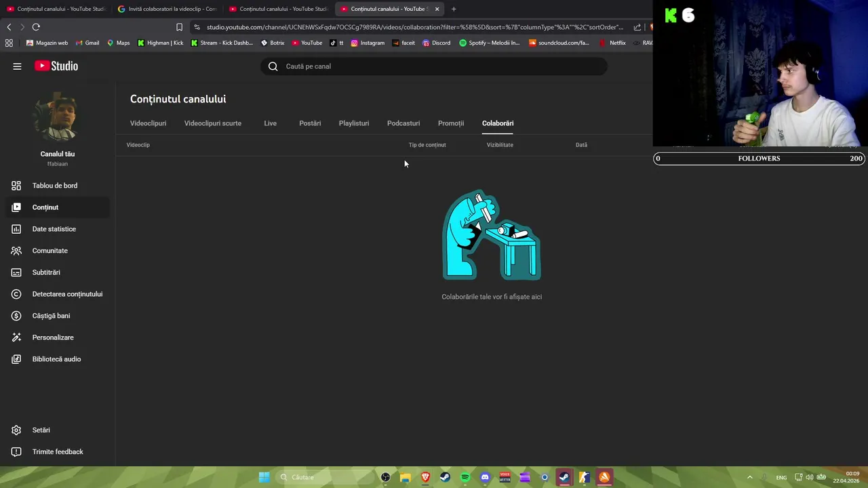This screenshot has height=488, width=868.
Task: Click the copyright icon for Detectarea conținutului
Action: (x=16, y=294)
